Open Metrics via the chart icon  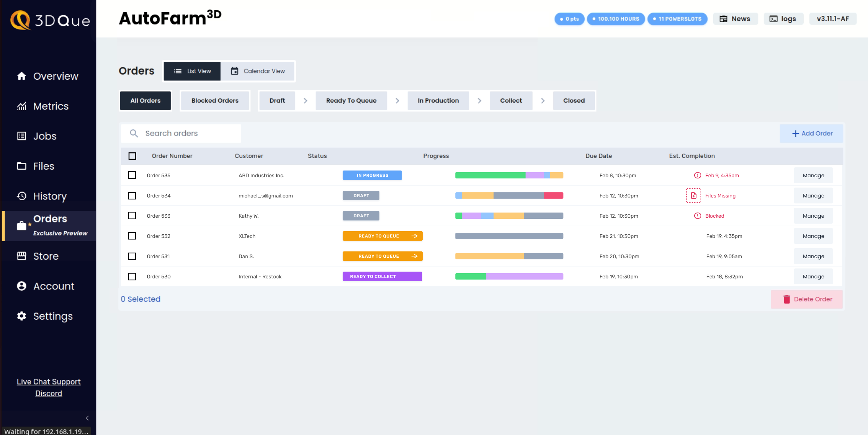21,106
